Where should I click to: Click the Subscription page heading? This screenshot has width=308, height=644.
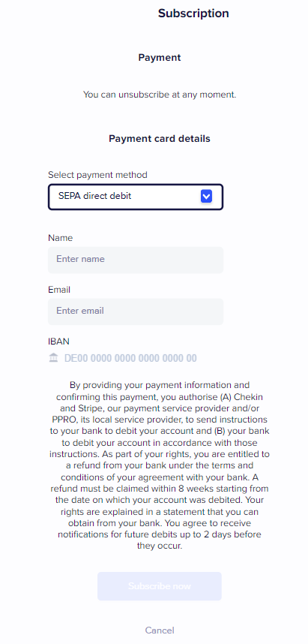click(193, 14)
